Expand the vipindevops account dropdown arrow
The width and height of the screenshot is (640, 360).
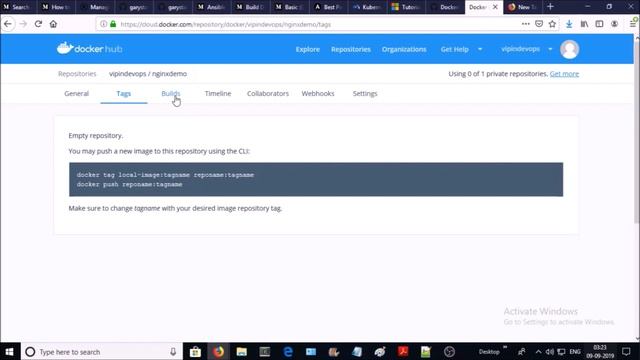[x=550, y=49]
